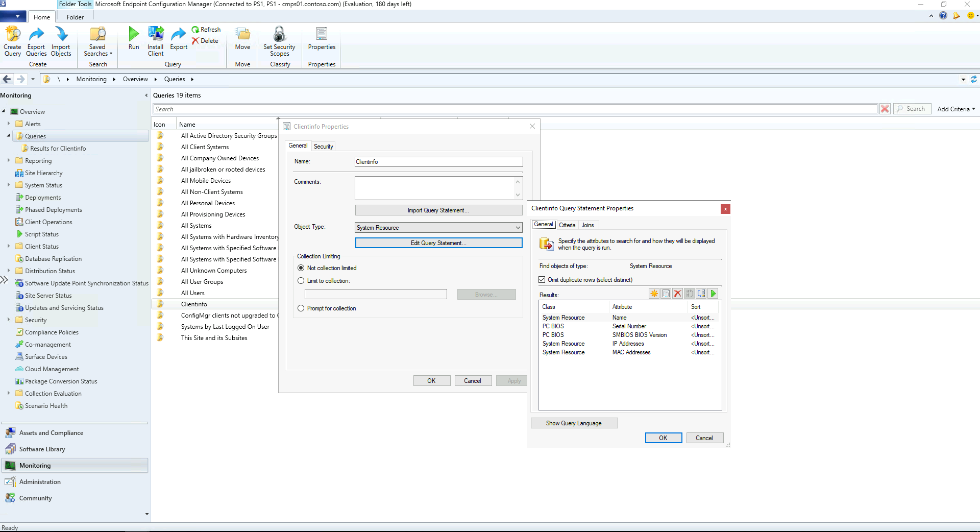The image size is (980, 532).
Task: Delete selected result attribute using red X icon
Action: (x=677, y=294)
